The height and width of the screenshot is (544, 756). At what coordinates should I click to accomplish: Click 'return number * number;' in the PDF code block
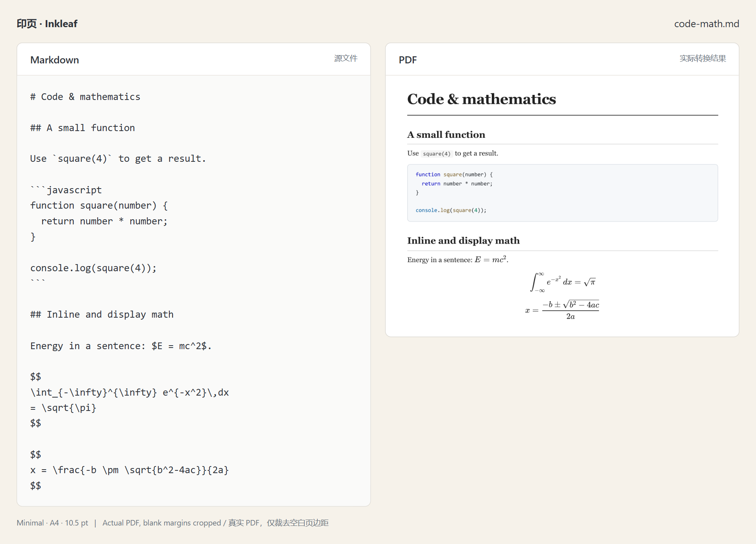[457, 183]
